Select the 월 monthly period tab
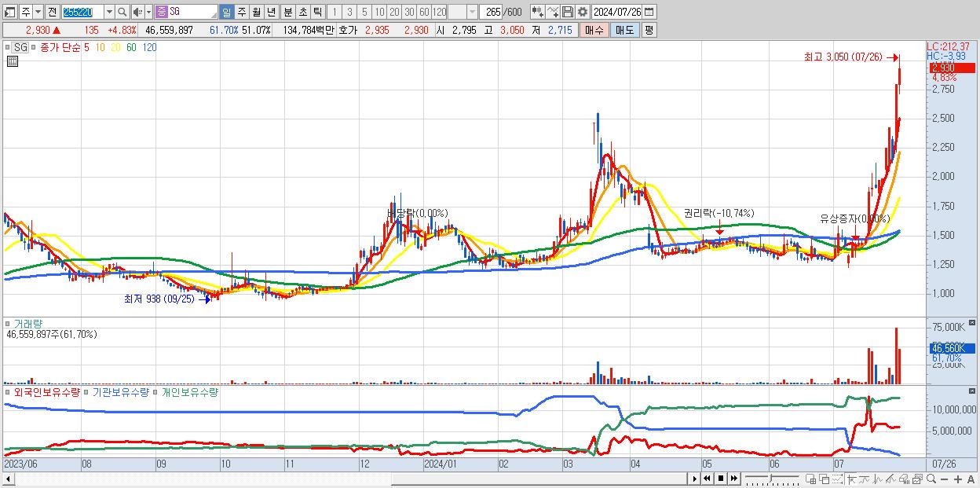Viewport: 980px width, 488px height. click(x=256, y=12)
